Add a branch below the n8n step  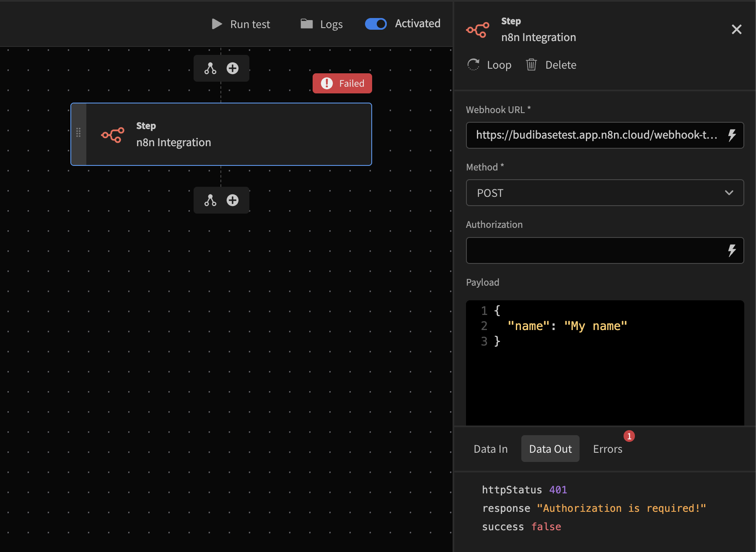tap(210, 200)
